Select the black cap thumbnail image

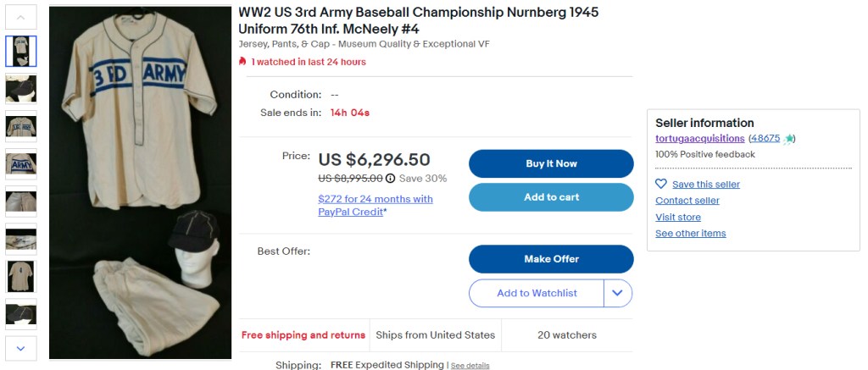pos(21,88)
